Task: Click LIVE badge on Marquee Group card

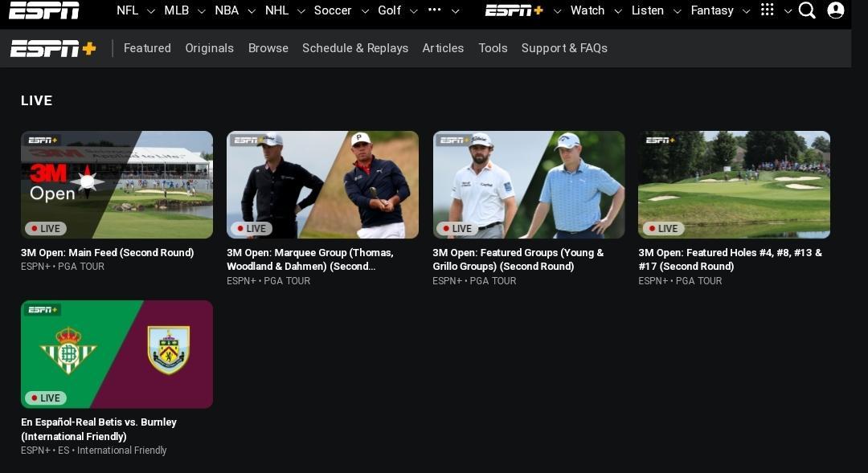Action: [x=252, y=229]
